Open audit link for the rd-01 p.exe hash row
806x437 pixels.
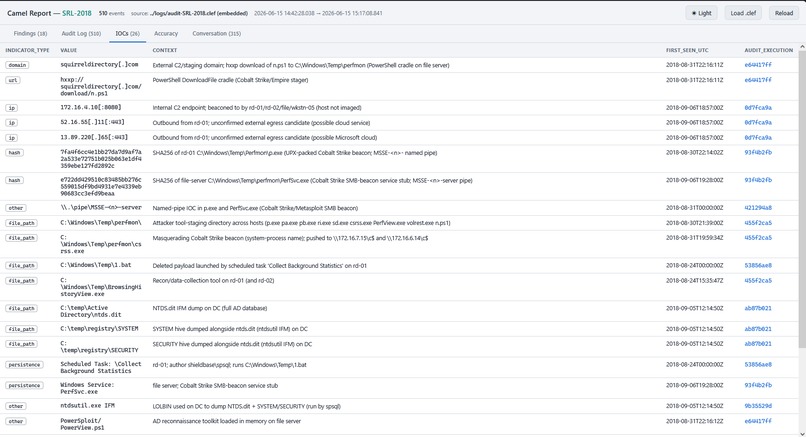point(758,153)
